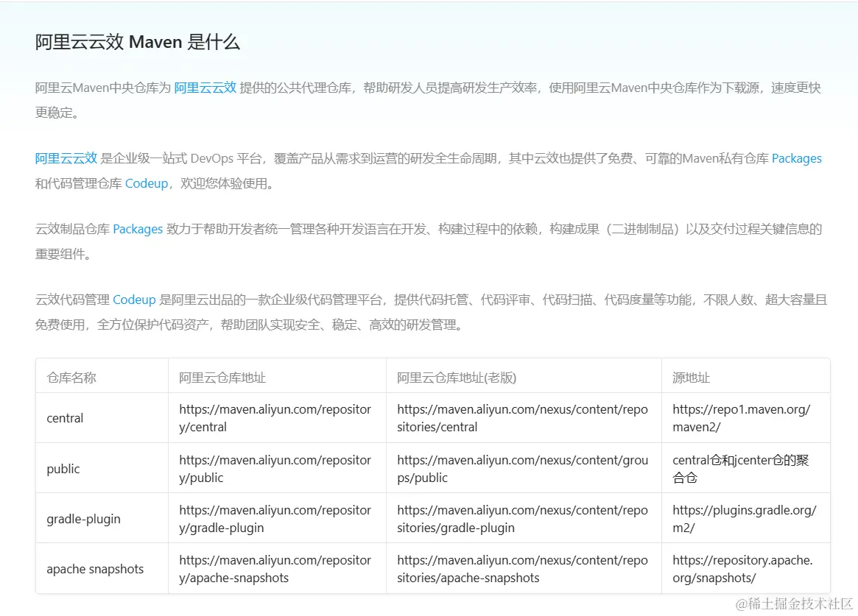
Task: Click the repo1.maven.org/maven2/ source address
Action: coord(742,418)
